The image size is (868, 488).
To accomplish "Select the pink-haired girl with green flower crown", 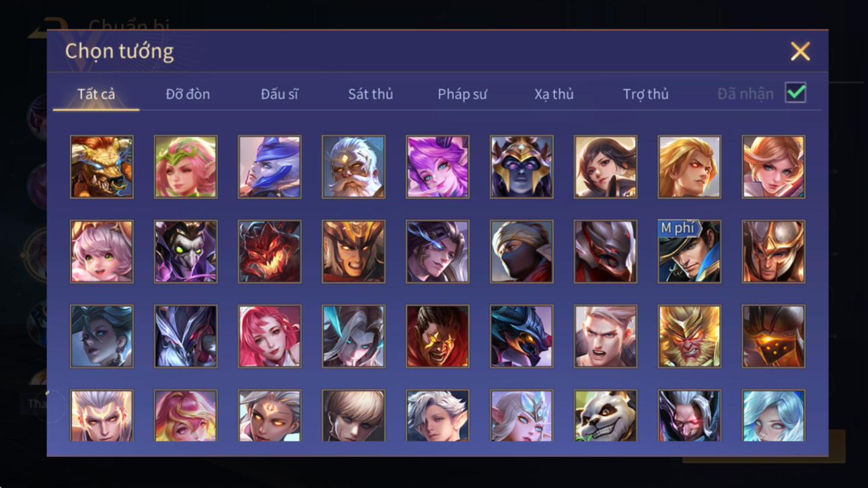I will pos(186,167).
